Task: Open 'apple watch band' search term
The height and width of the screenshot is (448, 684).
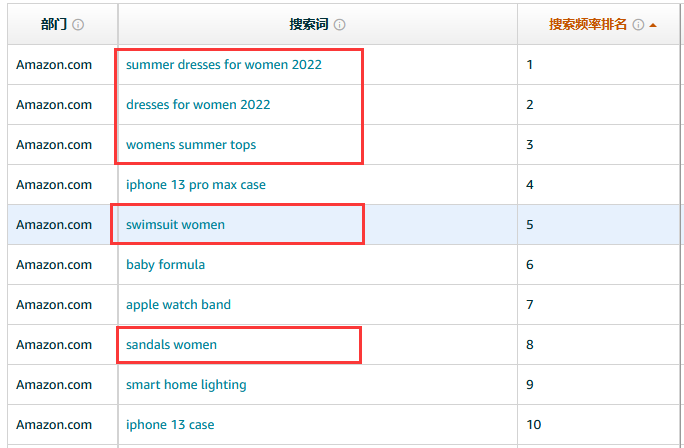Action: pos(178,305)
